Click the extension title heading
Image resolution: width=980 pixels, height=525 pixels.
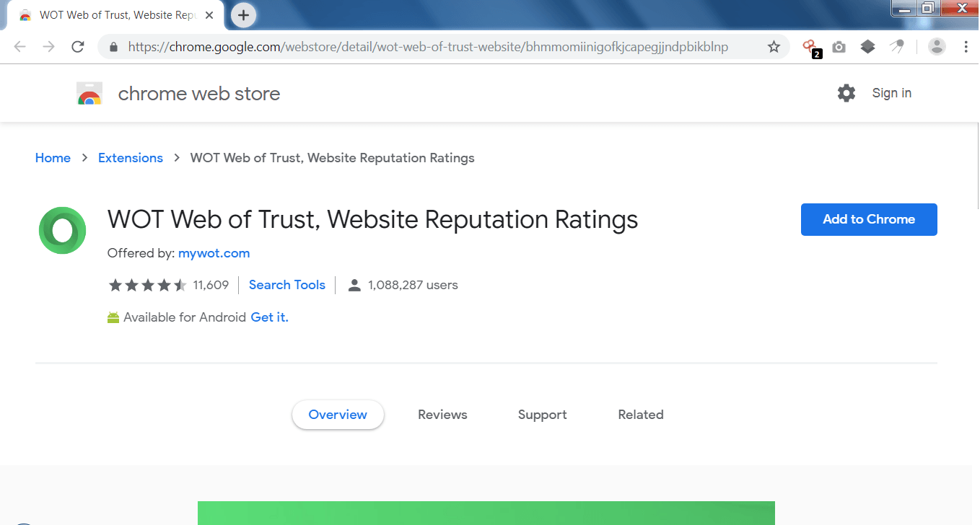tap(373, 219)
